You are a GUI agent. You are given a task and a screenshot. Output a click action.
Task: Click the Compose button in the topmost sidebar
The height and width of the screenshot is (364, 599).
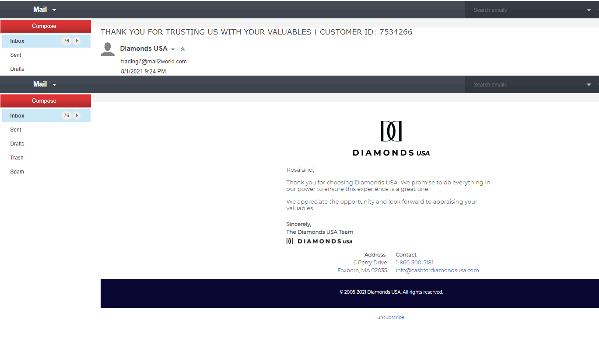pos(46,26)
